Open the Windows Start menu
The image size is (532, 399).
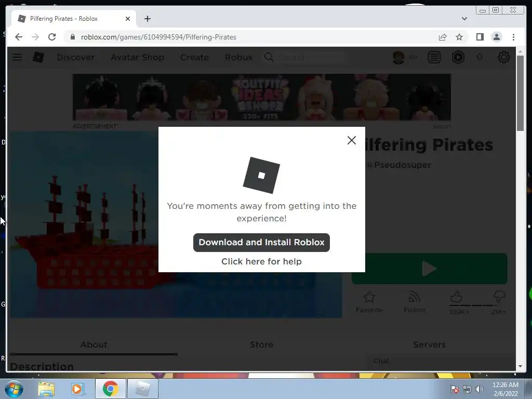click(x=14, y=389)
